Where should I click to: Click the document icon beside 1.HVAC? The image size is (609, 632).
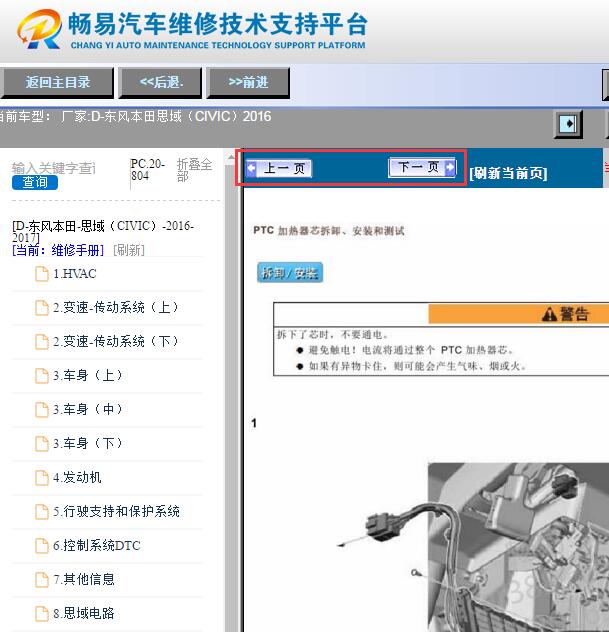coord(42,274)
